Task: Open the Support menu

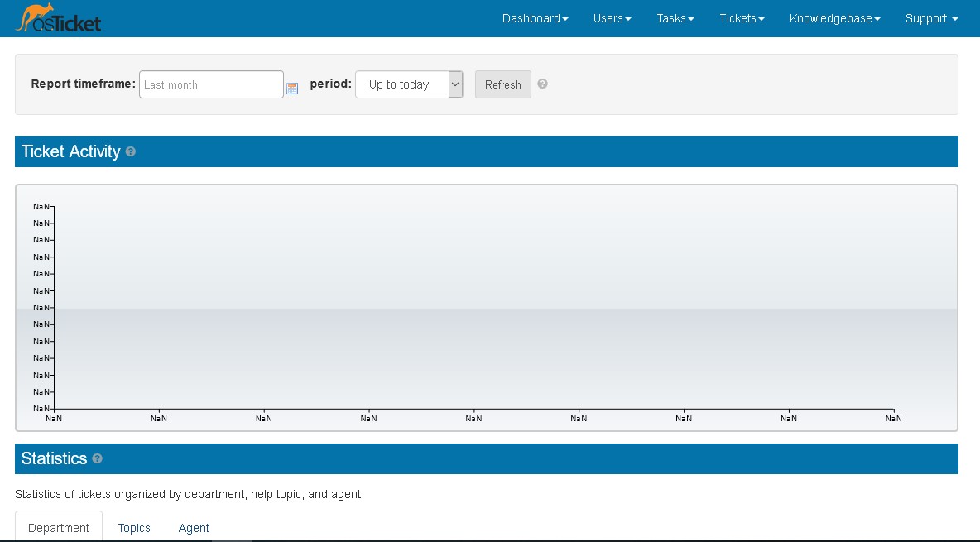Action: [931, 19]
